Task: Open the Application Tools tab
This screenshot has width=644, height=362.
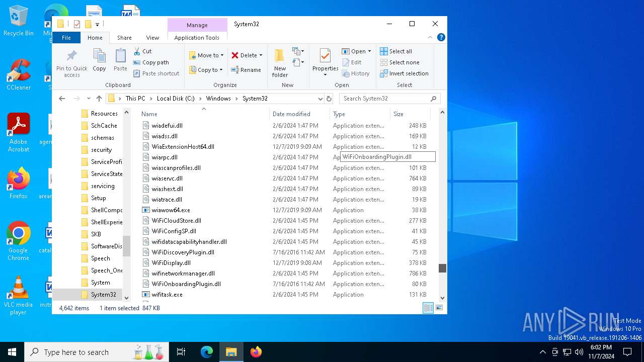Action: (197, 37)
